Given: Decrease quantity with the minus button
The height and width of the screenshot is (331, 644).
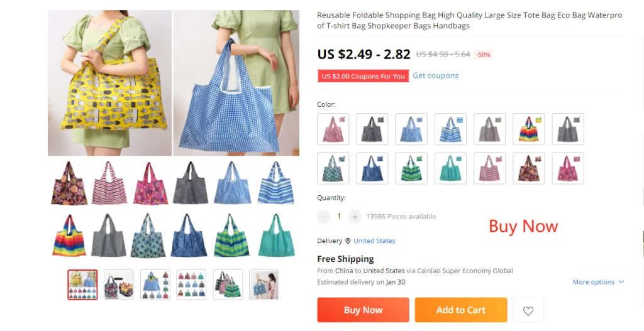Looking at the screenshot, I should tap(324, 217).
